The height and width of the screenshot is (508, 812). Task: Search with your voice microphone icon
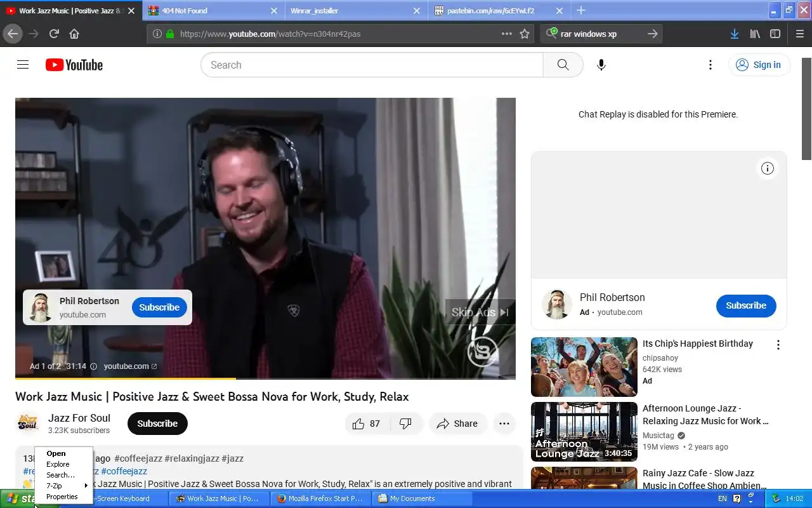tap(601, 65)
